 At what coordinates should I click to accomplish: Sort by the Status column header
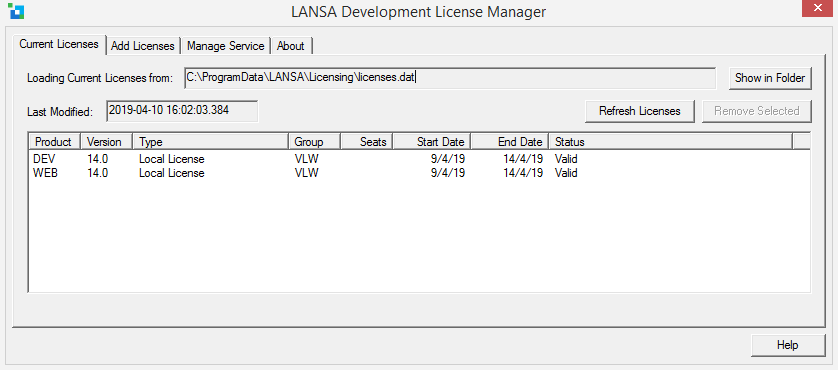[x=671, y=142]
